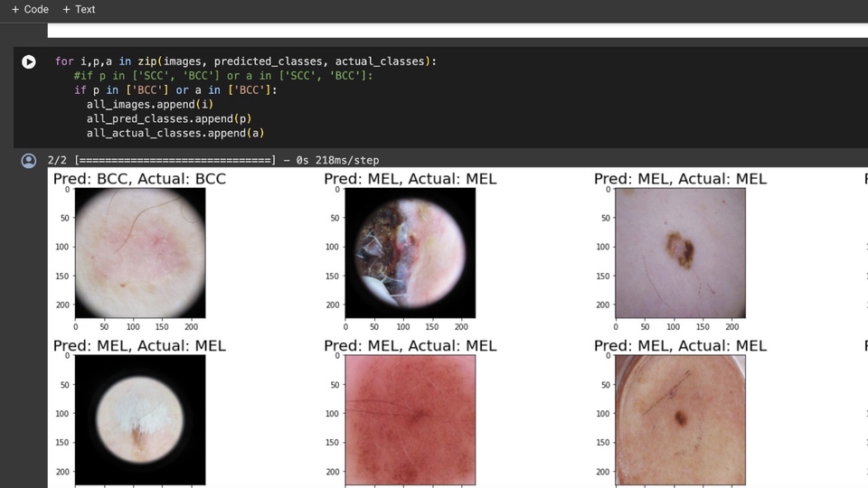This screenshot has width=868, height=488.
Task: Open the dark crusted MEL dermoscopy image
Action: pyautogui.click(x=410, y=253)
